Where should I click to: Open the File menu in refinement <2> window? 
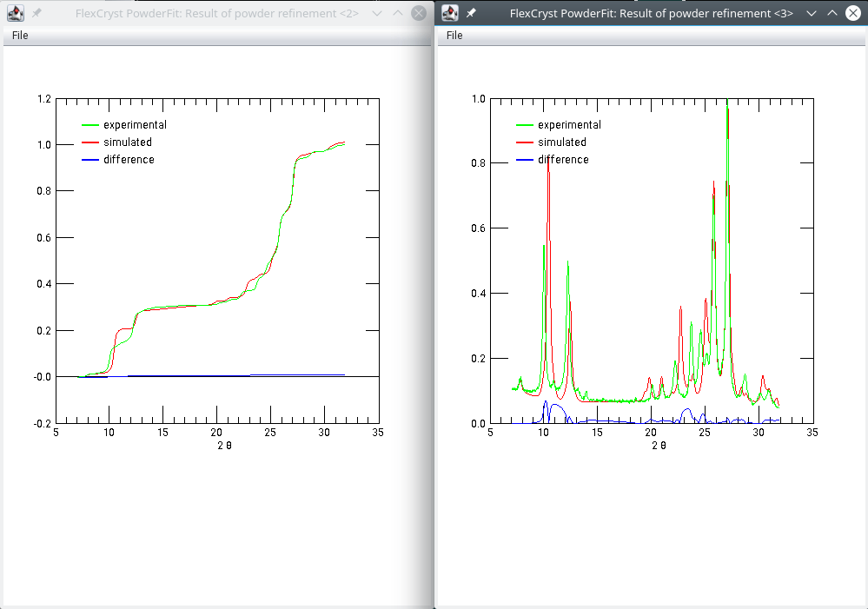tap(19, 36)
